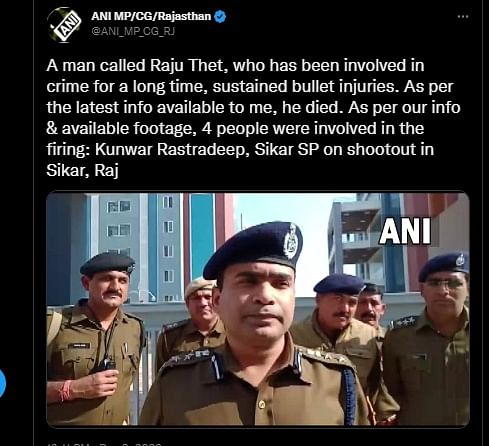Click the officer wearing glasses on the right
Image resolution: width=489 pixels, height=446 pixels.
pos(433,338)
